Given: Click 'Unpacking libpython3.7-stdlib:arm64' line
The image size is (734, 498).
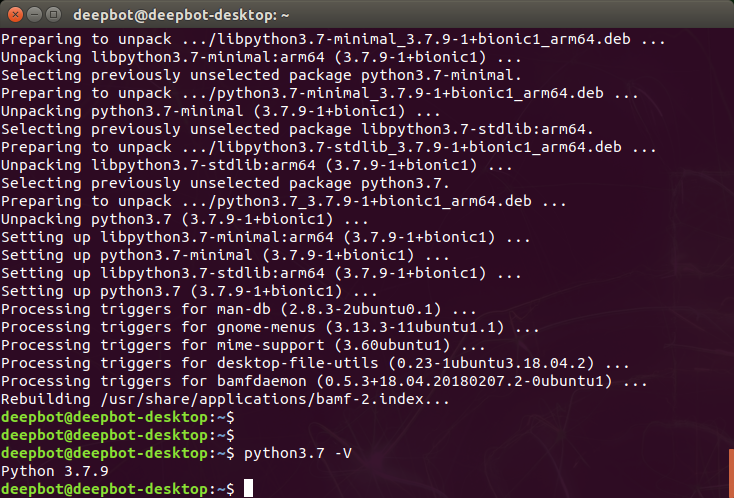Looking at the screenshot, I should click(257, 165).
